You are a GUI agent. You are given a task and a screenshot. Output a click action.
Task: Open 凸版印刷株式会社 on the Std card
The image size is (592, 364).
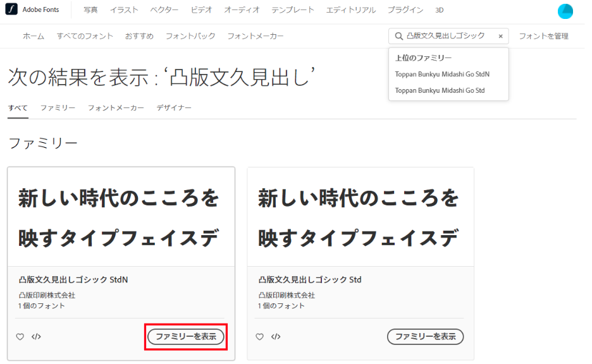(x=287, y=295)
